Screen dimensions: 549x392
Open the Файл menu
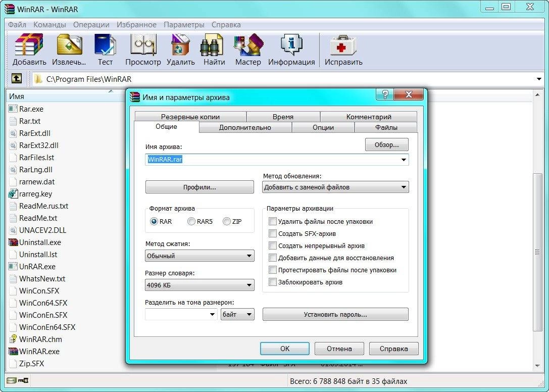pyautogui.click(x=17, y=25)
